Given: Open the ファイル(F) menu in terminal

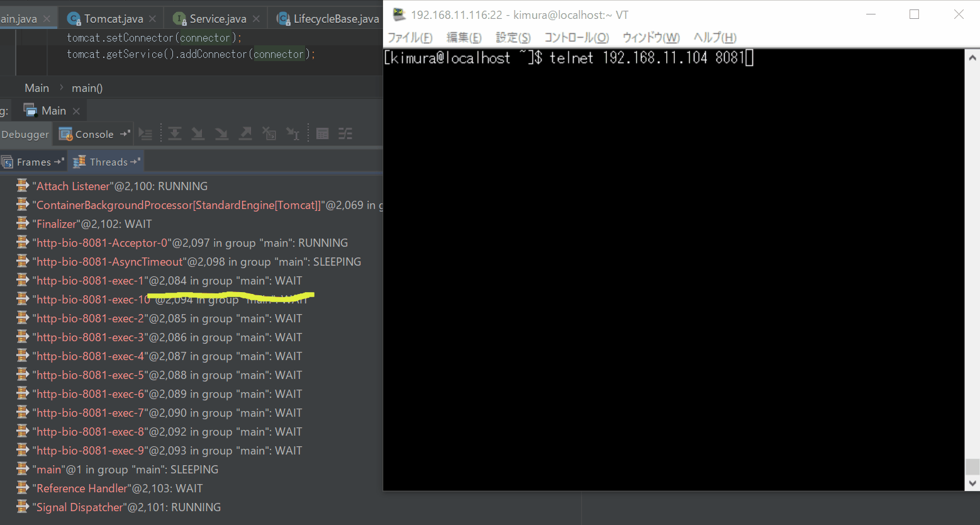Looking at the screenshot, I should (x=409, y=38).
